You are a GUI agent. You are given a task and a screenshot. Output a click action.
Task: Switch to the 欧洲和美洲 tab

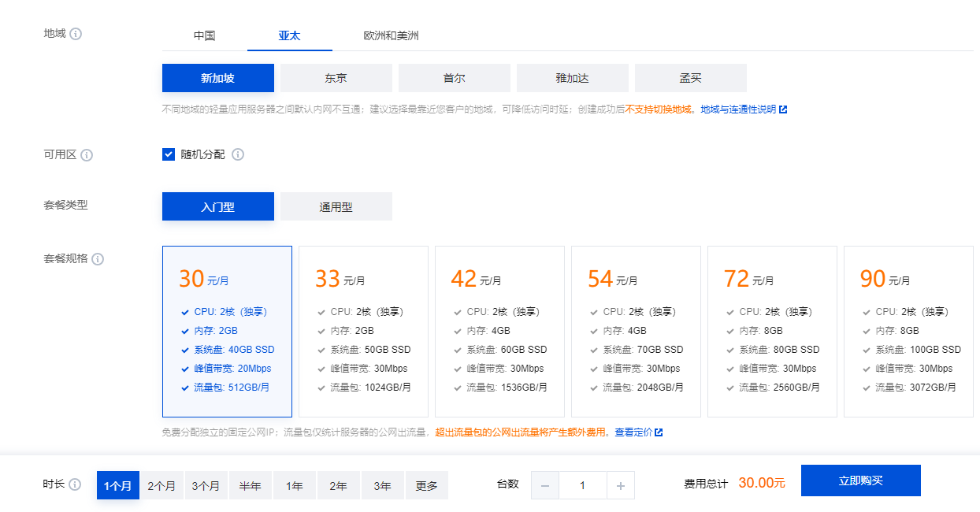click(391, 36)
